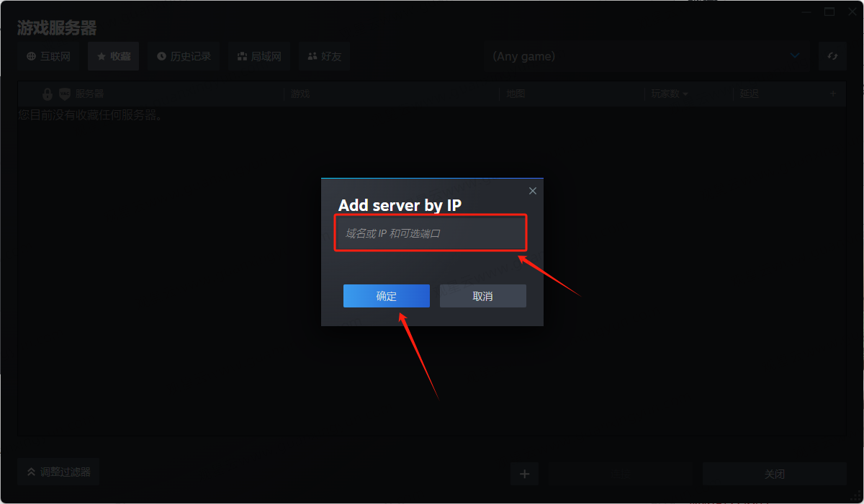864x504 pixels.
Task: Sort by the 玩家数 column
Action: pos(670,94)
